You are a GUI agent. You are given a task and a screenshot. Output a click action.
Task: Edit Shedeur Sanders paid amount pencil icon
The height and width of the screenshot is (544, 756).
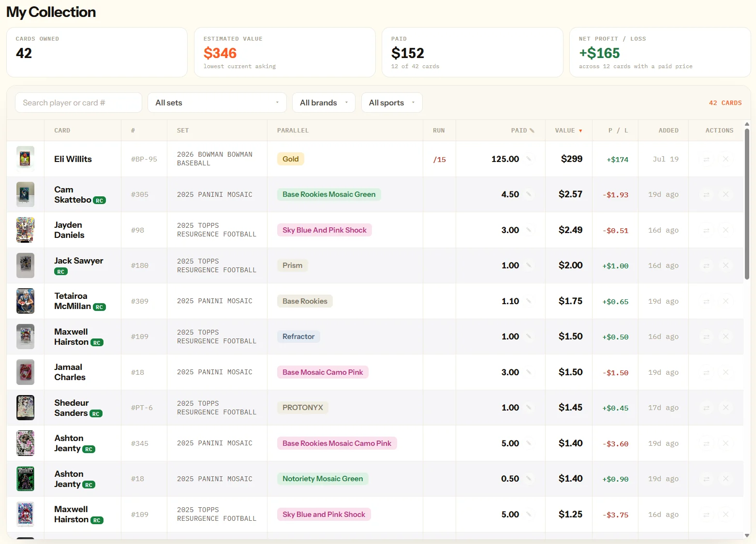pyautogui.click(x=529, y=408)
